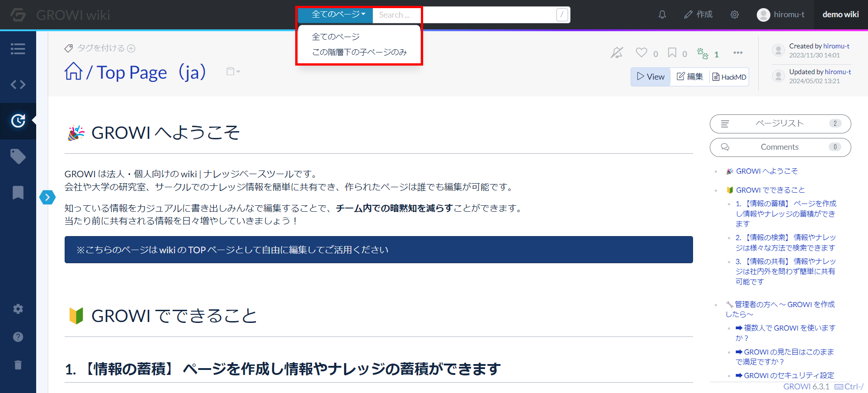Image resolution: width=868 pixels, height=393 pixels.
Task: Toggle page subscription bell-slash icon
Action: click(617, 53)
